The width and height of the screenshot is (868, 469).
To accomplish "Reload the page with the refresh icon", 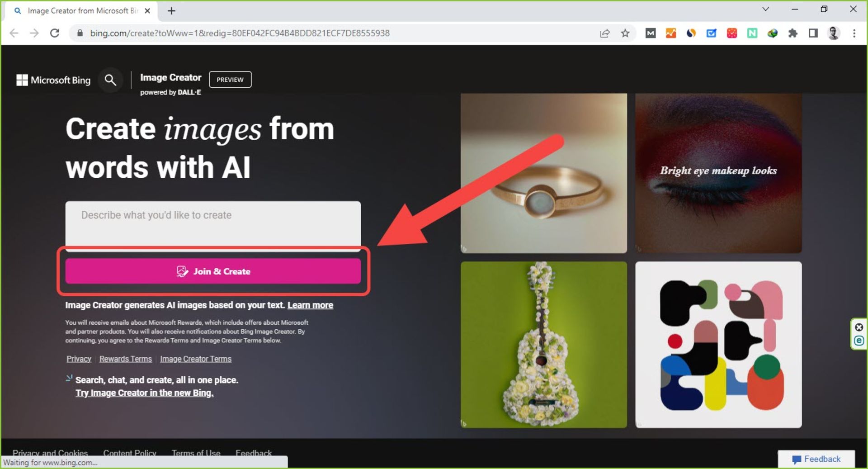I will [x=55, y=33].
